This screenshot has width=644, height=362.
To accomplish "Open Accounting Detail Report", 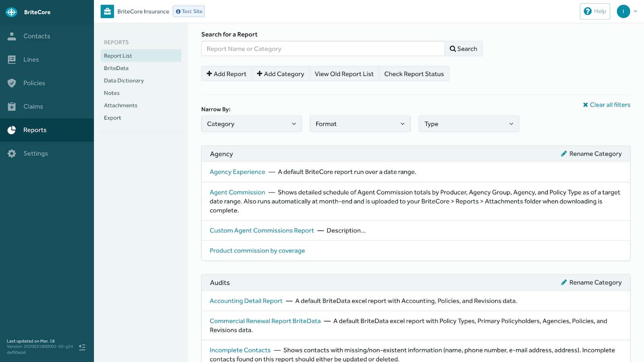I will click(x=246, y=301).
